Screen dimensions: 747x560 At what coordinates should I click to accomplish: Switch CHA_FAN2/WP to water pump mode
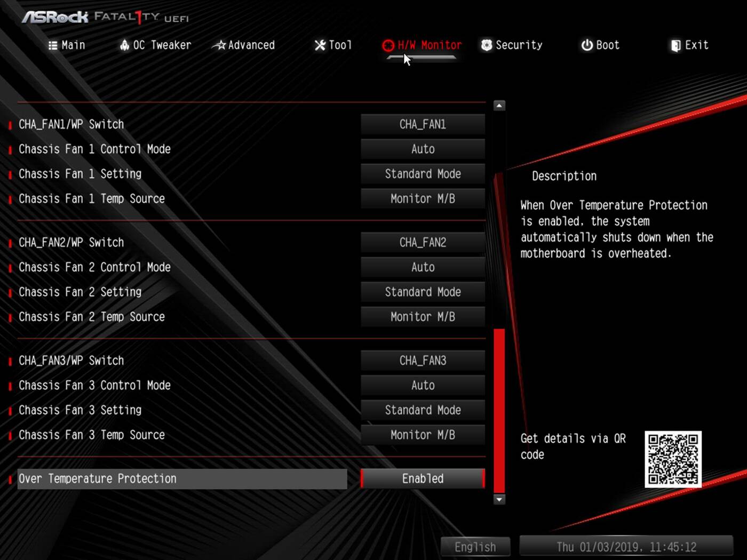(422, 242)
